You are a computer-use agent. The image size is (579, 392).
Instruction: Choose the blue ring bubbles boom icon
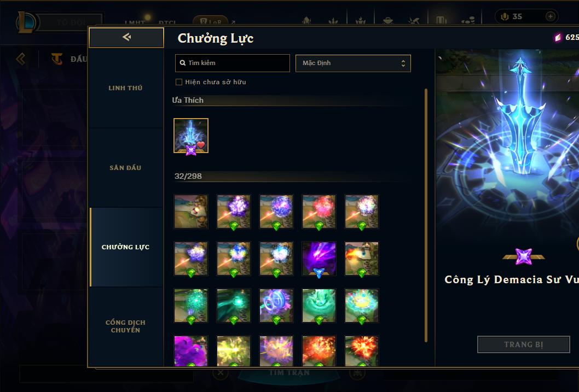point(276,305)
